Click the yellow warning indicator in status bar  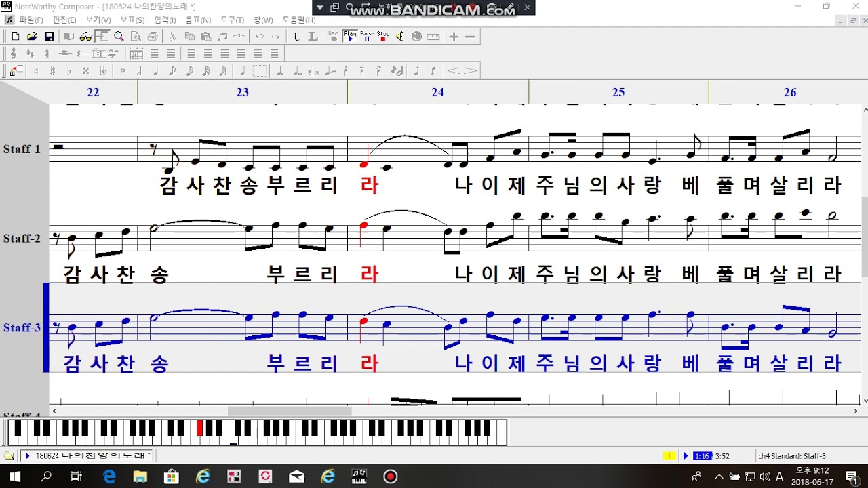click(x=670, y=456)
